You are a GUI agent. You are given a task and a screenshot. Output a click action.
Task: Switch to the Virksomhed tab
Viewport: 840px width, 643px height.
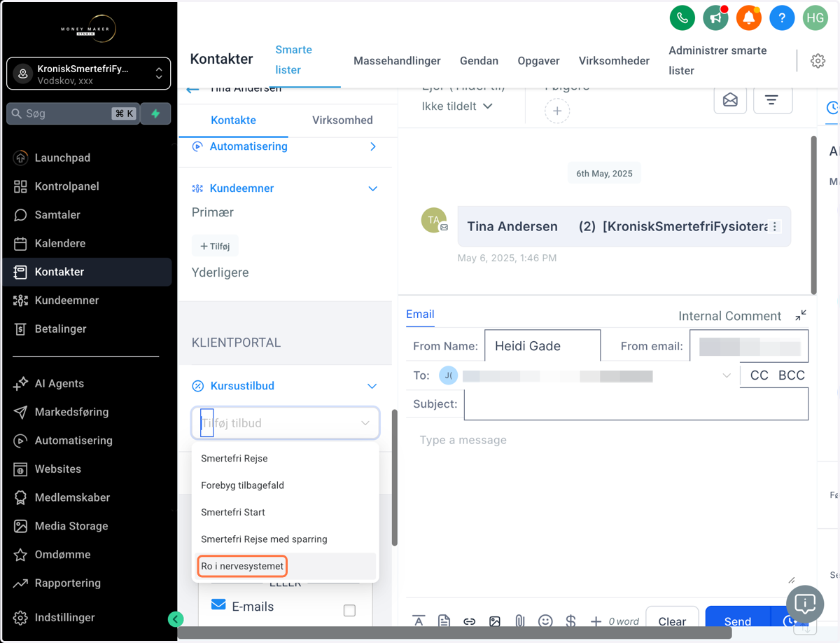coord(342,120)
